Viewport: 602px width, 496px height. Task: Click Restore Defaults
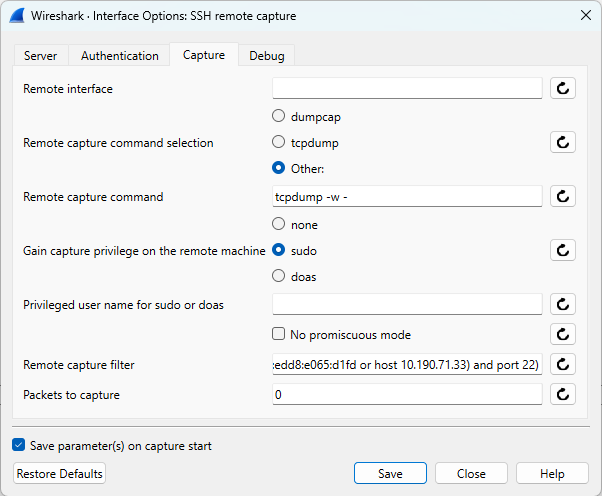tap(60, 473)
